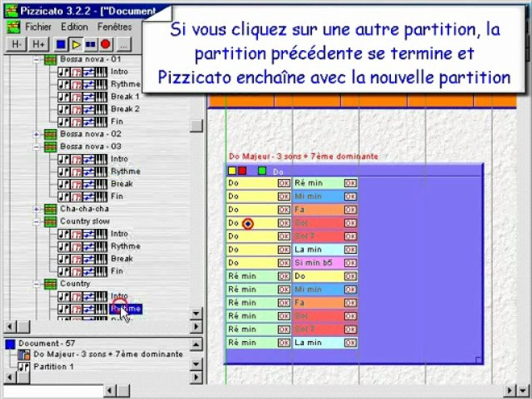532x399 pixels.
Task: Click the La min chord next to Do
Action: tap(318, 250)
